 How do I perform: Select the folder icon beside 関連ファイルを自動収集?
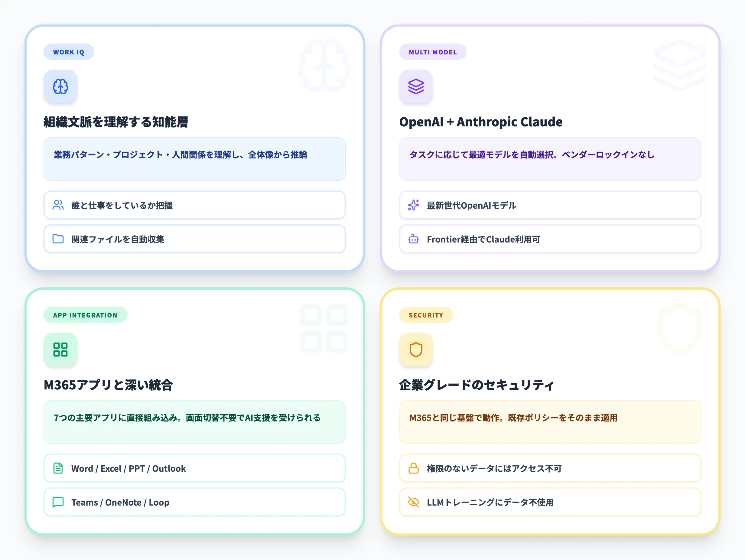58,239
